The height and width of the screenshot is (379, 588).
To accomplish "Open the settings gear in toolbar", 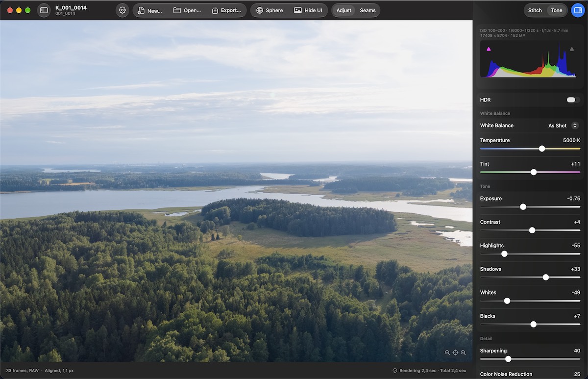I will (x=122, y=10).
